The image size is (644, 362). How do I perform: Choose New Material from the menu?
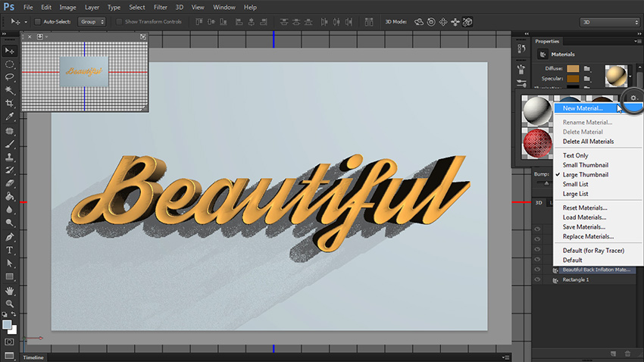[x=583, y=108]
